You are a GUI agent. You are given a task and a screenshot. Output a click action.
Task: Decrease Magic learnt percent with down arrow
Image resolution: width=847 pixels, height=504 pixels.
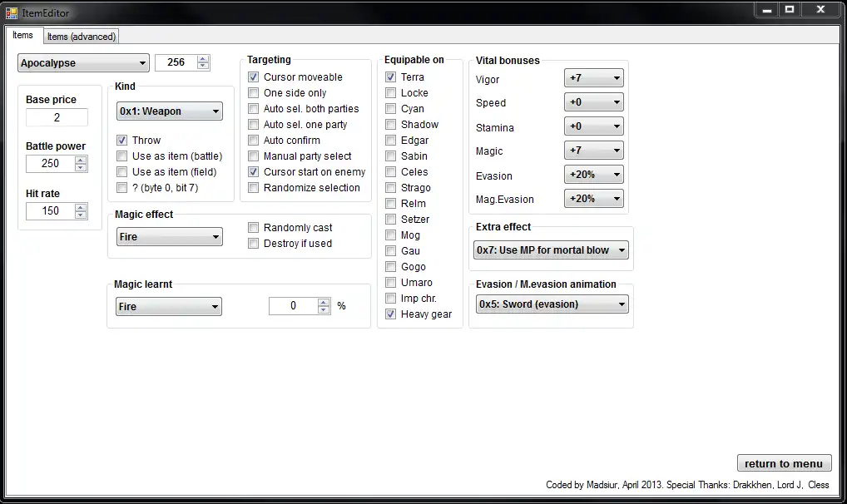[x=324, y=309]
